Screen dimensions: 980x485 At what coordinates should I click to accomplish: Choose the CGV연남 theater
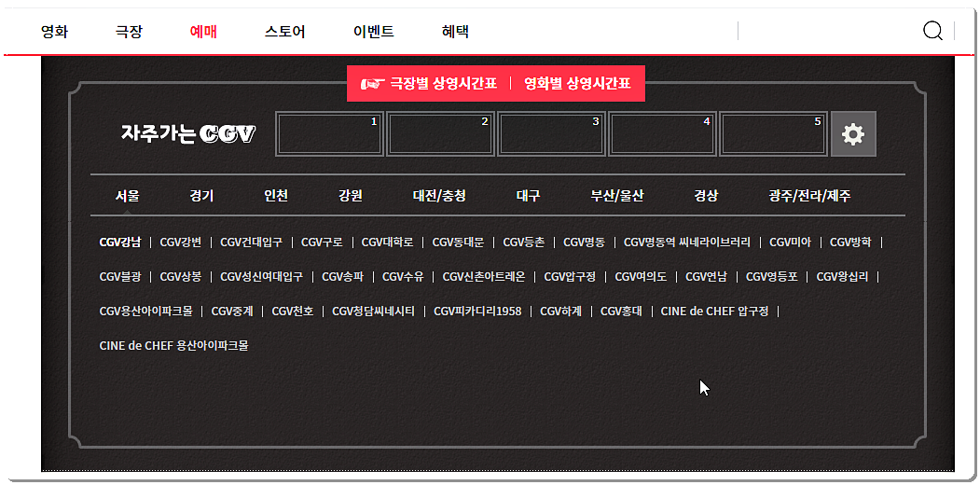coord(706,276)
